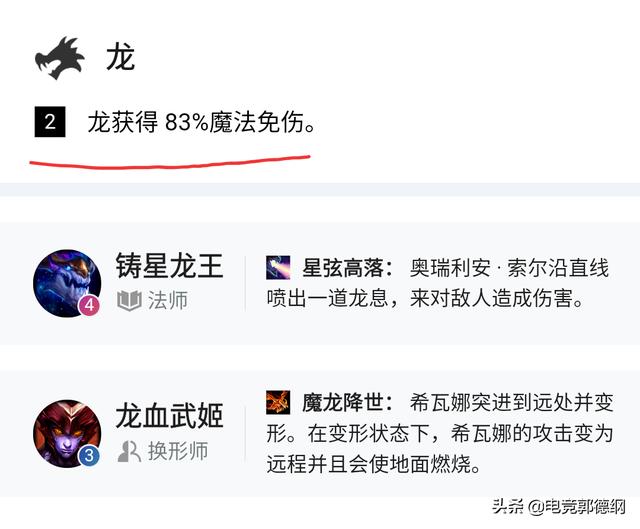Click the 法师 class label

click(168, 301)
